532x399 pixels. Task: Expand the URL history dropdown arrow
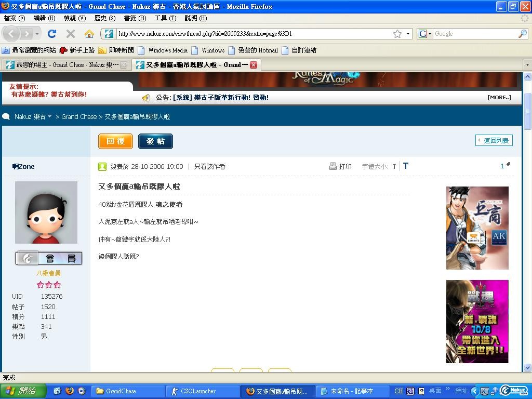(x=408, y=34)
